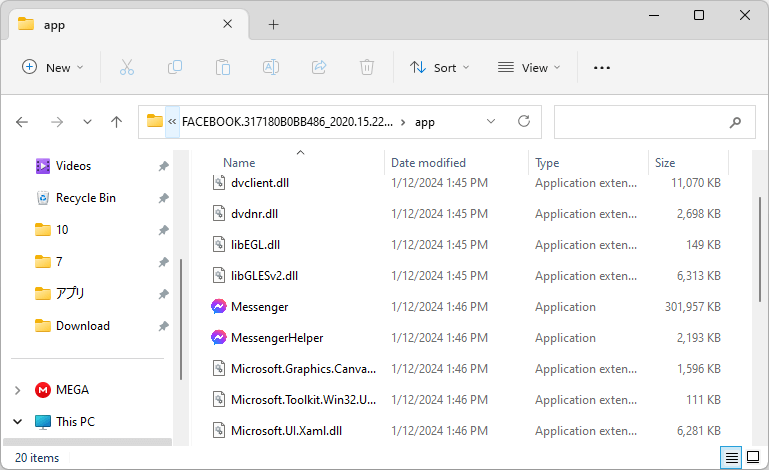Open the See more ellipsis menu

[602, 68]
